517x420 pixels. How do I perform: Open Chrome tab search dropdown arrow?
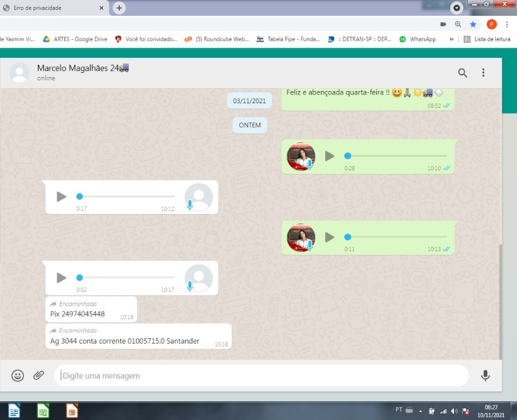coord(456,8)
